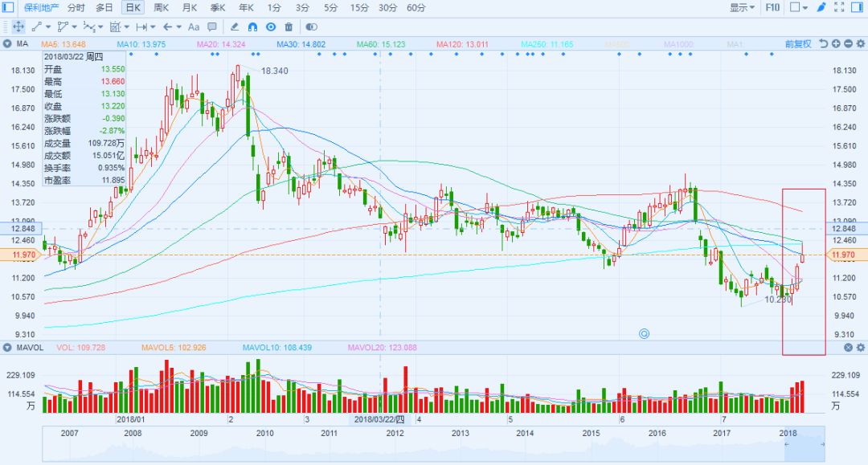Screen dimensions: 868x465
Task: Open arrow marker tool dropdown arrow
Action: 178,27
